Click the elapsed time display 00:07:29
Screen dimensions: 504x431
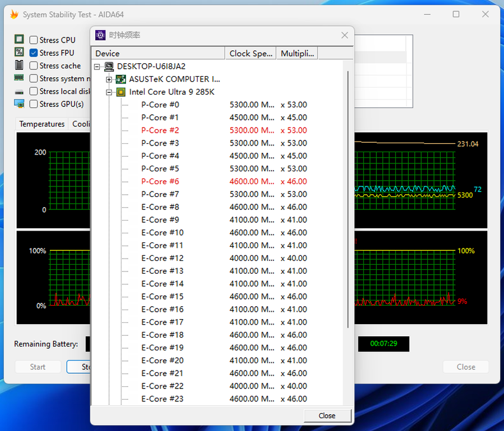coord(384,344)
